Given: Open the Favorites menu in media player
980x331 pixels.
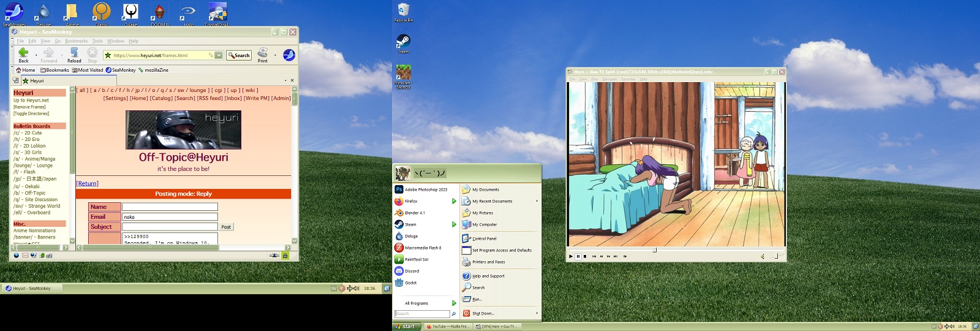Looking at the screenshot, I should point(628,79).
